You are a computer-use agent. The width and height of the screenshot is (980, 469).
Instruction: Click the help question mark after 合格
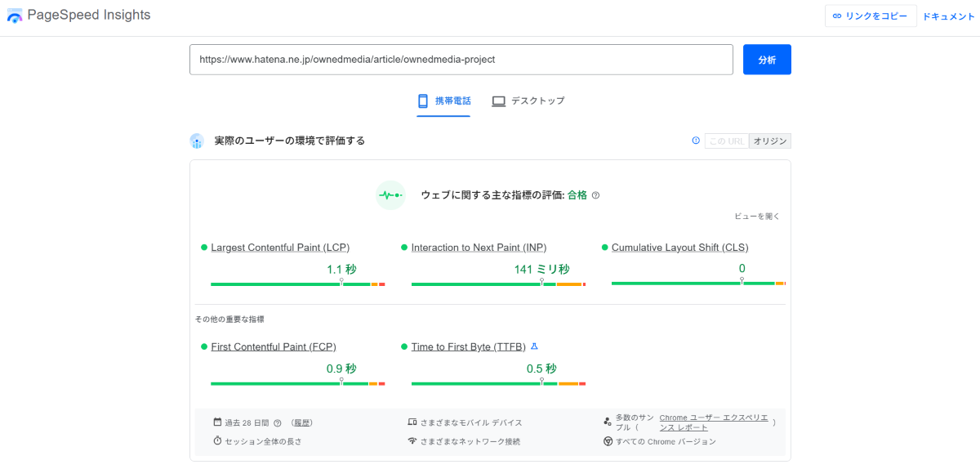[595, 195]
